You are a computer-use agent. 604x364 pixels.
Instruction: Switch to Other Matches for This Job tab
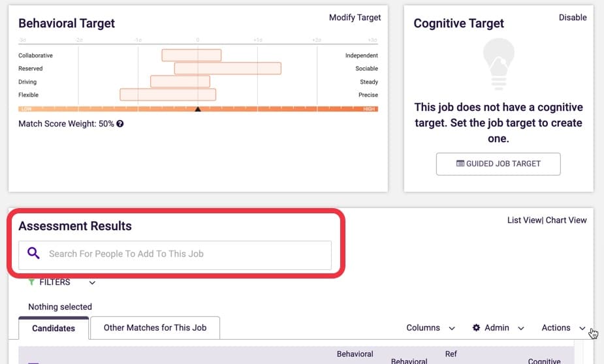click(155, 328)
